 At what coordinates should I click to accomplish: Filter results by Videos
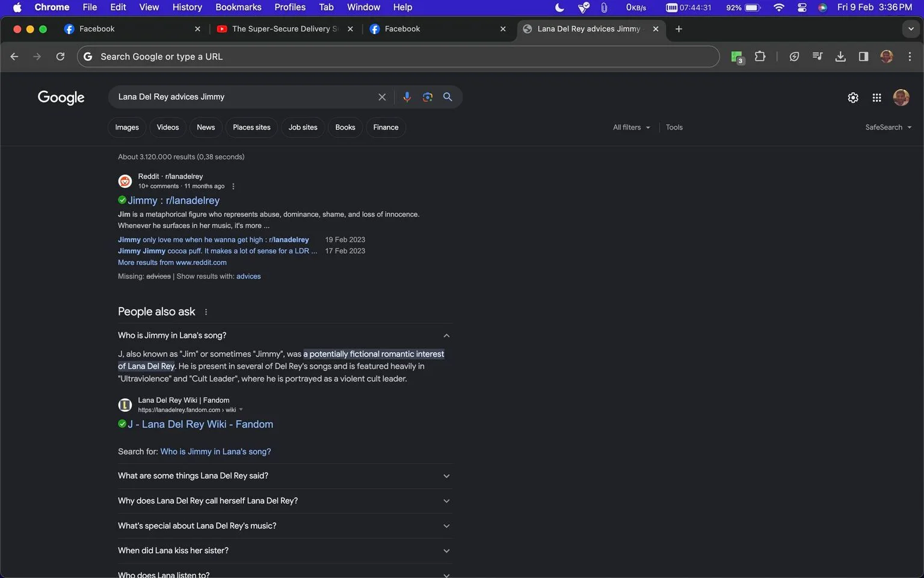pyautogui.click(x=168, y=128)
